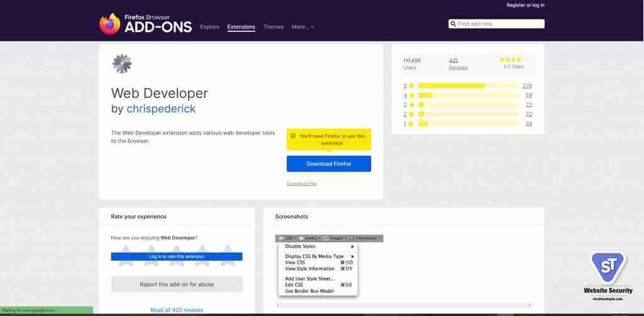Click the 1-star rating bar
Viewport: 644px width, 316px height.
click(x=468, y=124)
